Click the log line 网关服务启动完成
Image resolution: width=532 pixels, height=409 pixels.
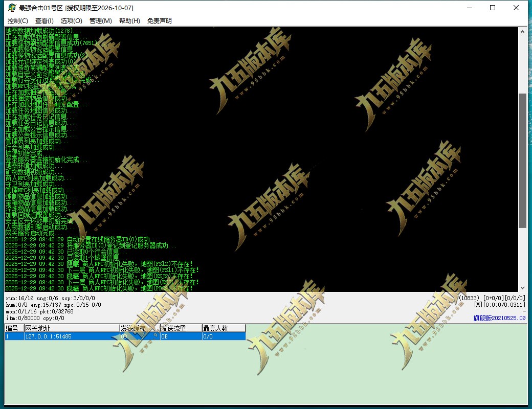[x=34, y=233]
